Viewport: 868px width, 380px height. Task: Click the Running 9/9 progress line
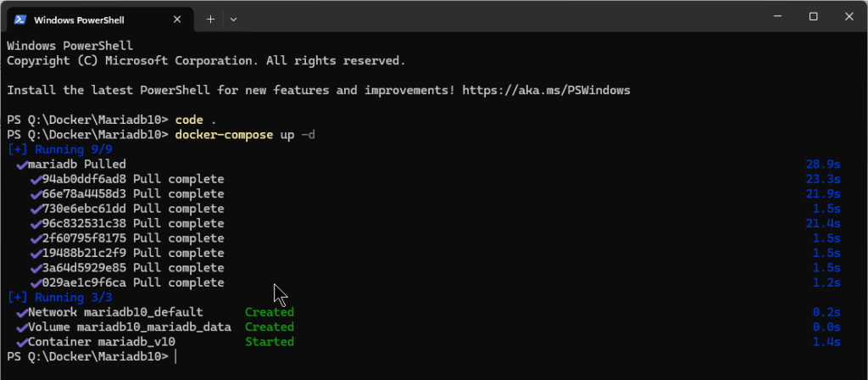59,149
